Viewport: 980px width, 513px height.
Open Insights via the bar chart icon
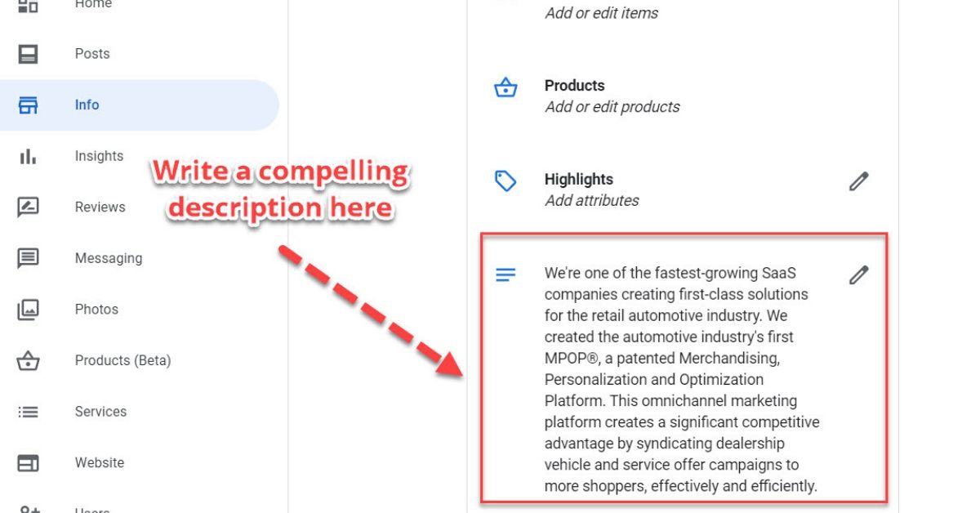point(28,155)
